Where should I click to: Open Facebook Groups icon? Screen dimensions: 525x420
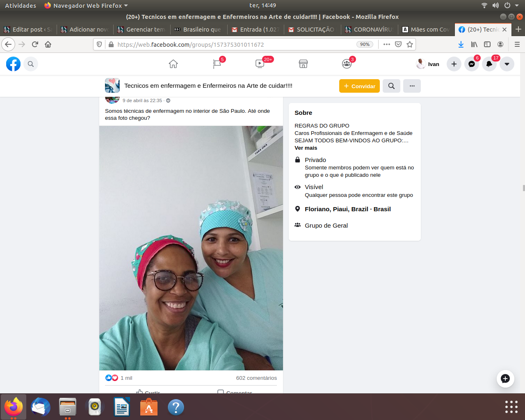(x=347, y=64)
